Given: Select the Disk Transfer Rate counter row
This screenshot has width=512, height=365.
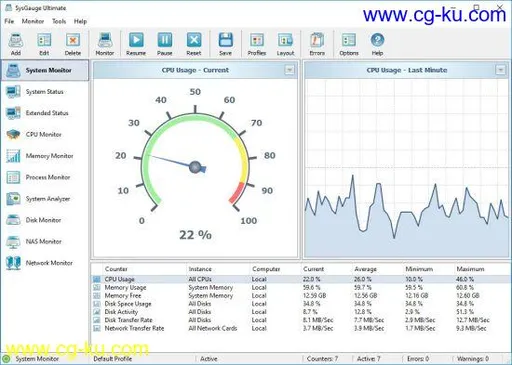Looking at the screenshot, I should 301,320.
